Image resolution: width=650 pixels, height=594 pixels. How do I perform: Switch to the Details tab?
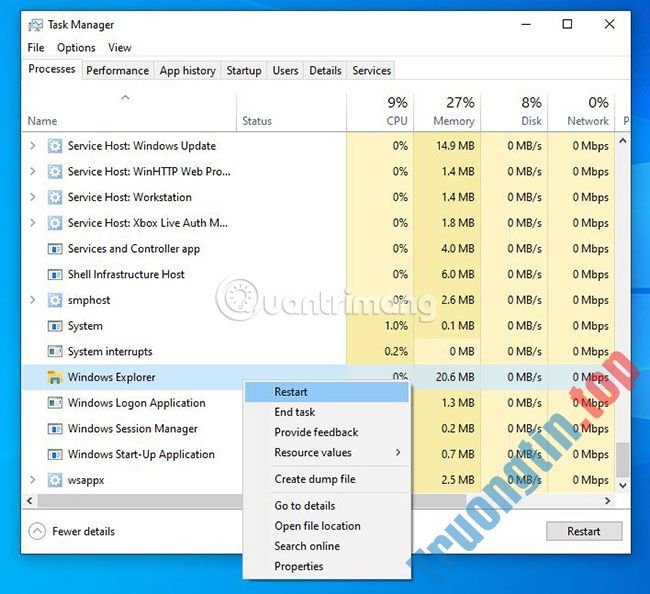click(x=325, y=70)
